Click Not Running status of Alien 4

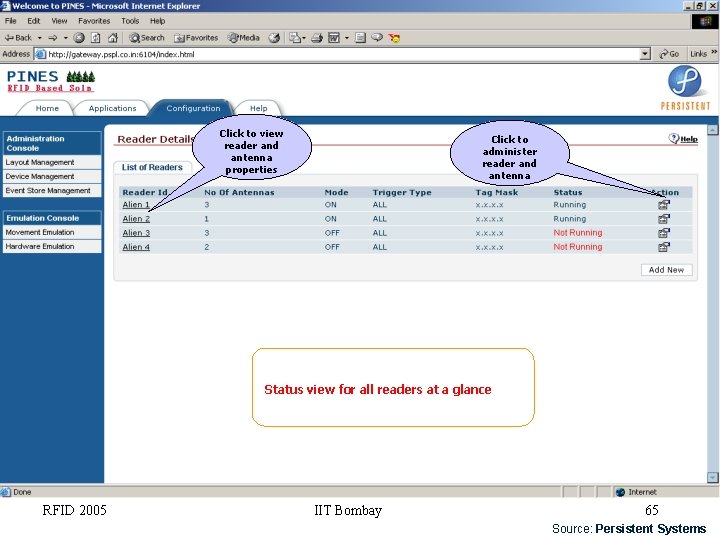click(x=578, y=247)
